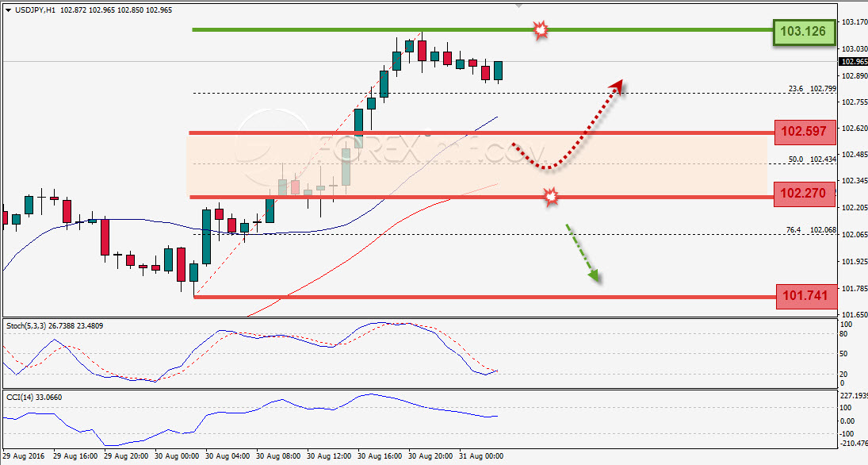
Task: Click the 29 Aug 2016 date label
Action: point(24,456)
